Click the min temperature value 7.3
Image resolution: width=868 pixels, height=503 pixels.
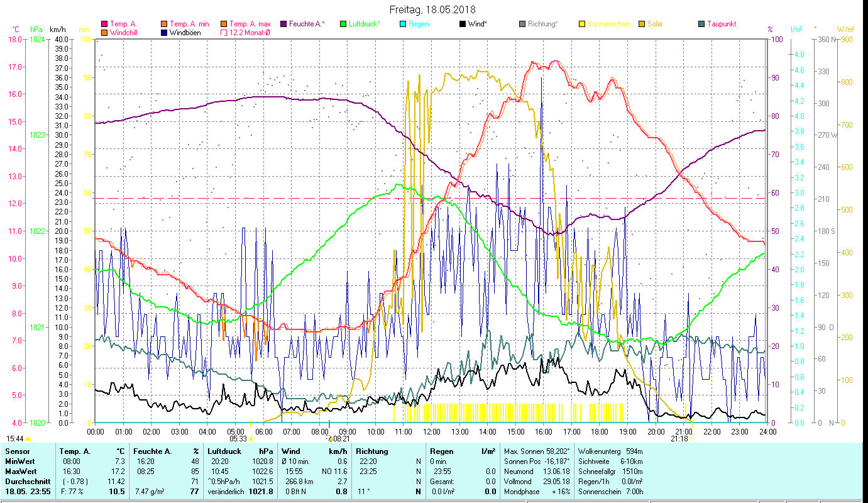pos(120,462)
